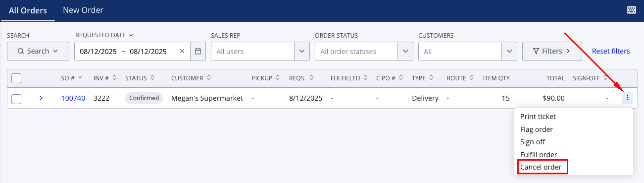The width and height of the screenshot is (644, 183).
Task: Open the calendar date picker icon
Action: 198,51
